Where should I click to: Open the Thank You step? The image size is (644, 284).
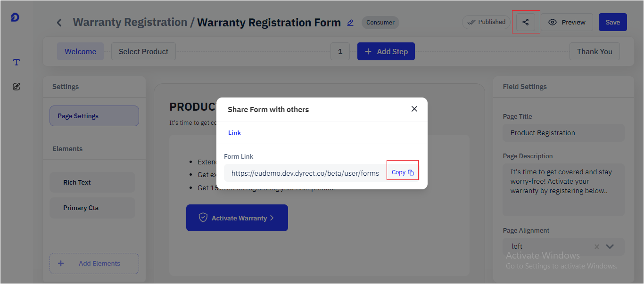coord(594,51)
